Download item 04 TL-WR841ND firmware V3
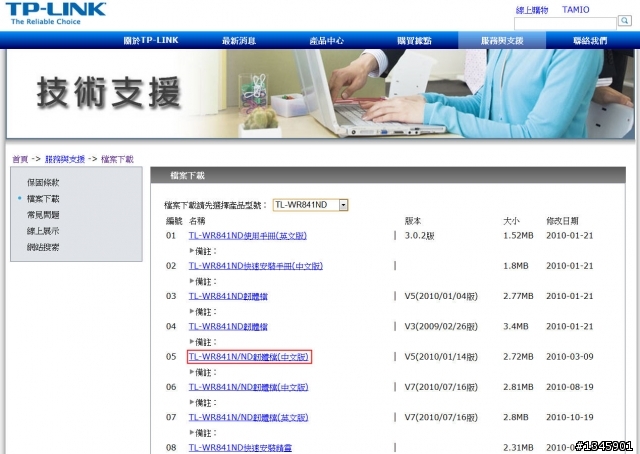 228,326
